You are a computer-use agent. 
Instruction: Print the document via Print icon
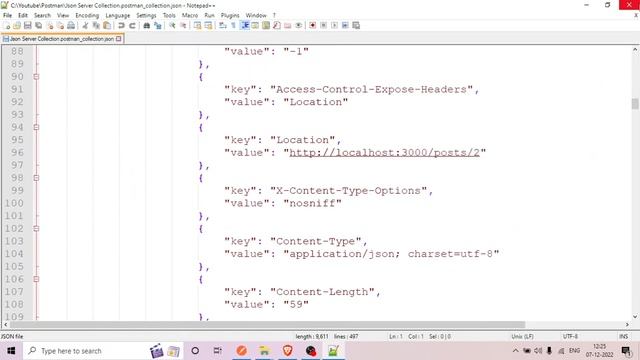(x=71, y=25)
